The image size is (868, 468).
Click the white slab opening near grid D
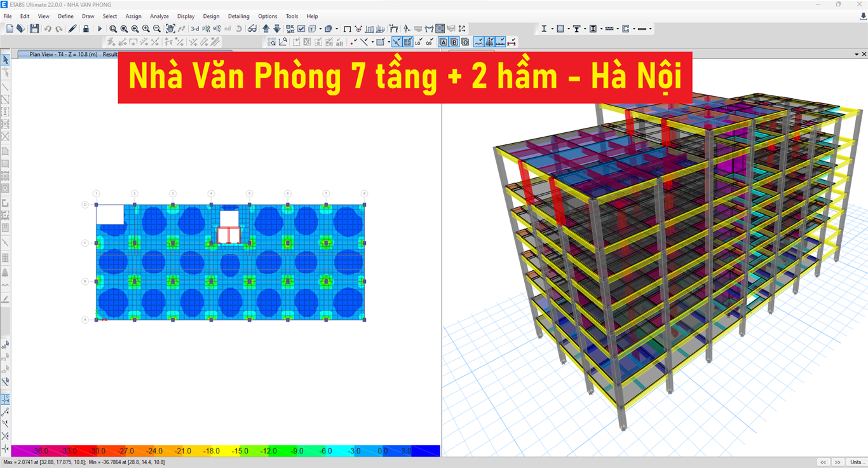pos(110,214)
